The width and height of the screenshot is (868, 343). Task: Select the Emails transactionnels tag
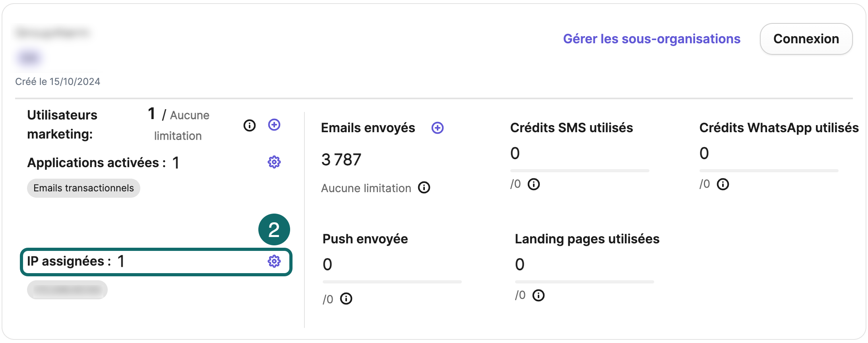pos(83,188)
